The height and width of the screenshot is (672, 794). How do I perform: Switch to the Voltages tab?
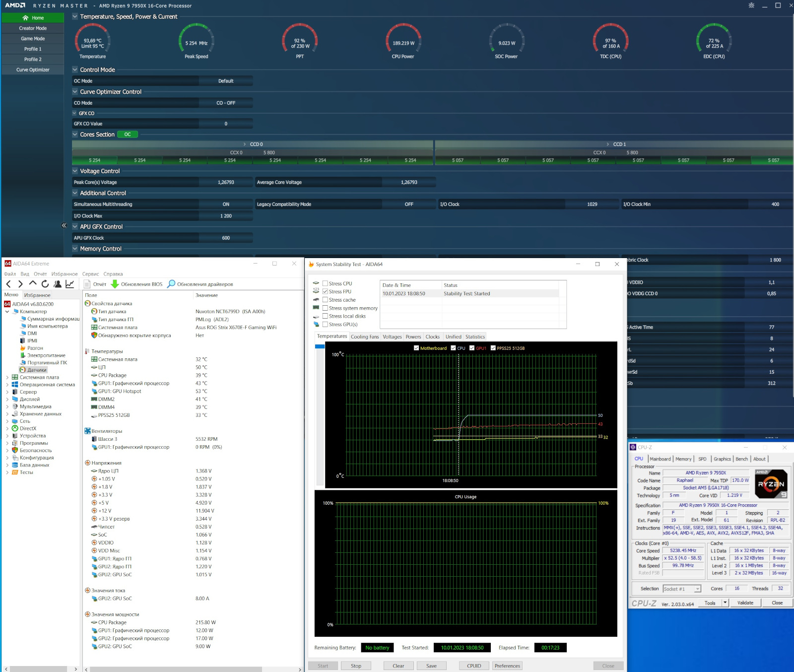(392, 336)
